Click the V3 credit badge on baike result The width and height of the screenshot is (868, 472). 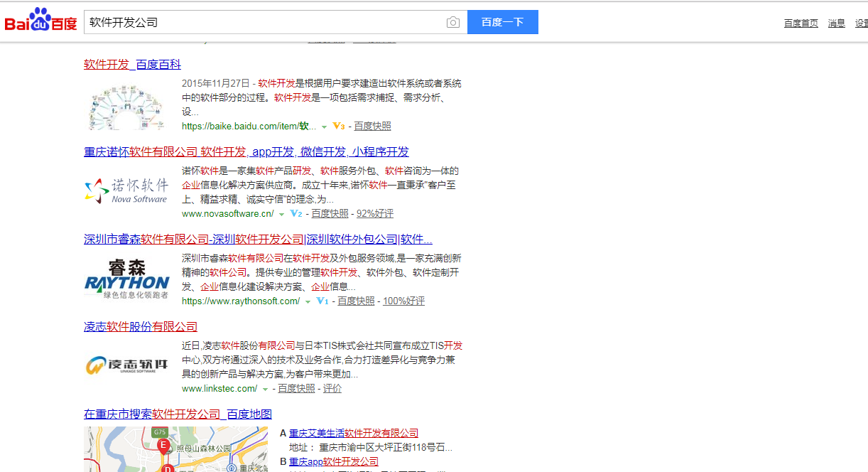click(339, 126)
